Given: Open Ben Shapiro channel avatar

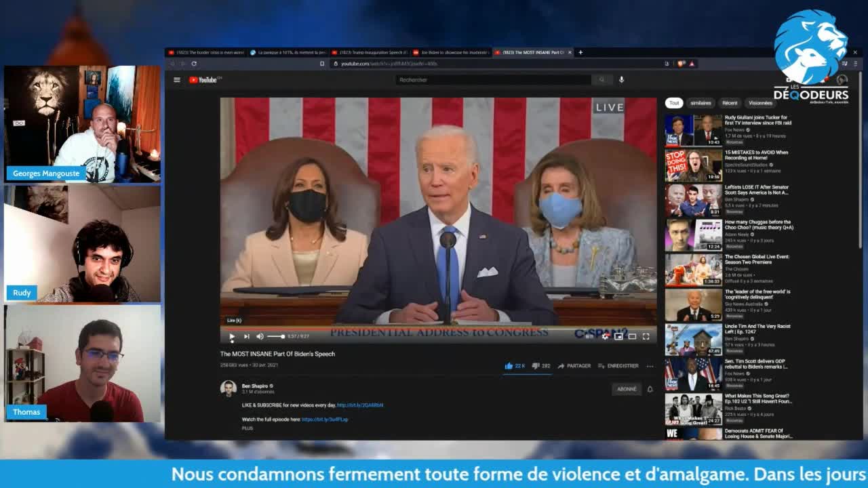Looking at the screenshot, I should (x=228, y=388).
